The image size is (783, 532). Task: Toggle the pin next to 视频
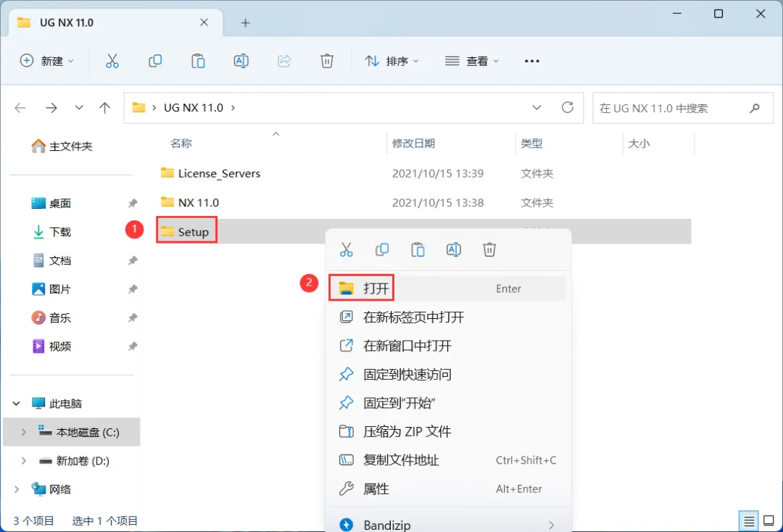133,346
